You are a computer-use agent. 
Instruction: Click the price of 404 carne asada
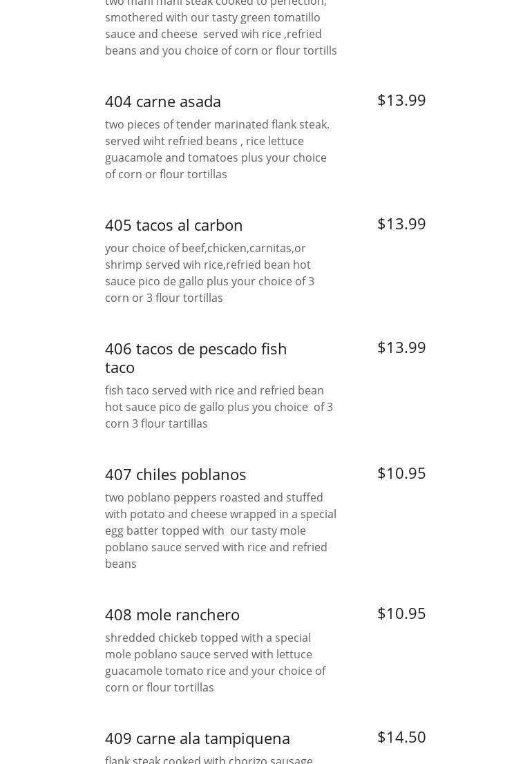click(x=401, y=100)
